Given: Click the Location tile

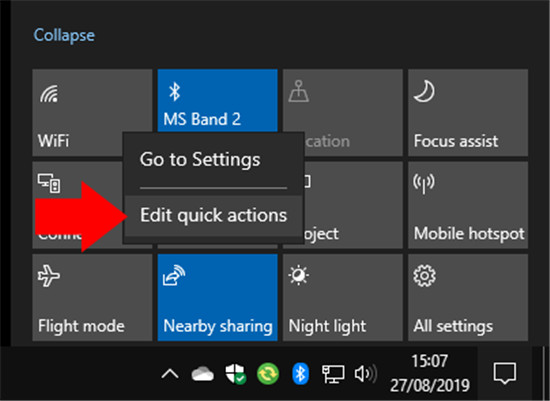Looking at the screenshot, I should pos(353,112).
